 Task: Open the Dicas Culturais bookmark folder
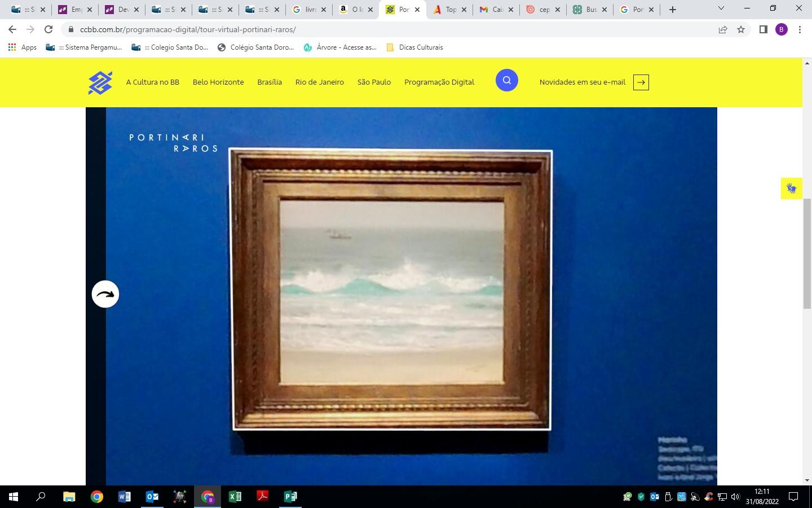[415, 47]
